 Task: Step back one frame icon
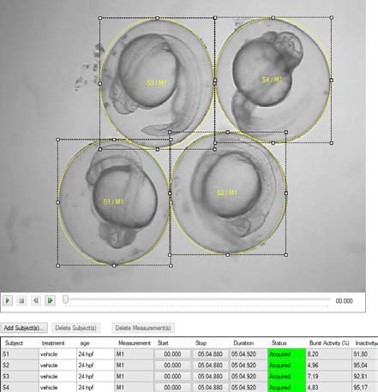pyautogui.click(x=36, y=301)
